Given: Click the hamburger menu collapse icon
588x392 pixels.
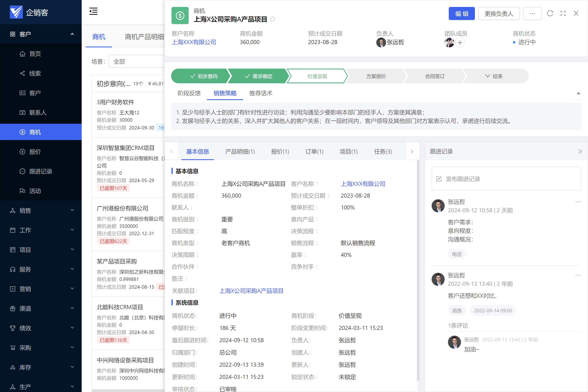Looking at the screenshot, I should (93, 11).
